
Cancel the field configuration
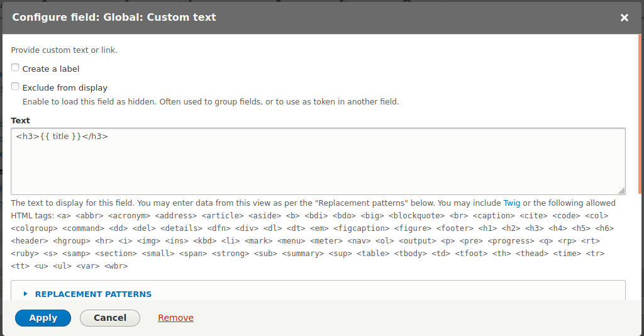[110, 318]
